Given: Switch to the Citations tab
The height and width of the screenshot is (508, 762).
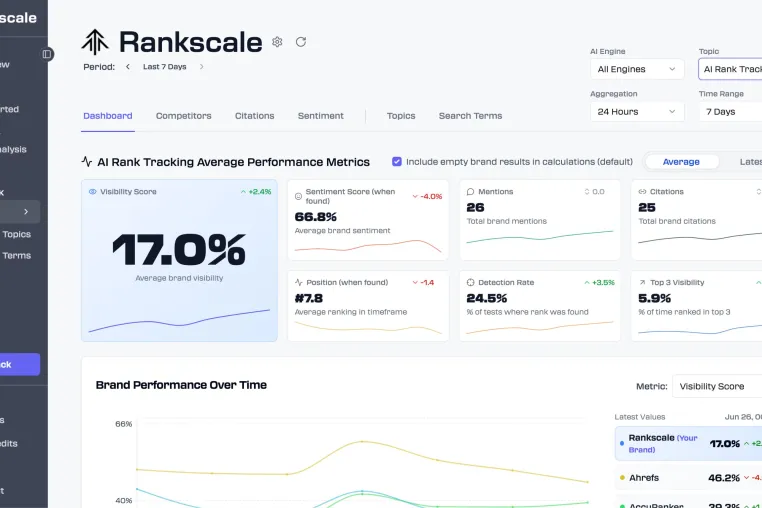Looking at the screenshot, I should pos(255,116).
